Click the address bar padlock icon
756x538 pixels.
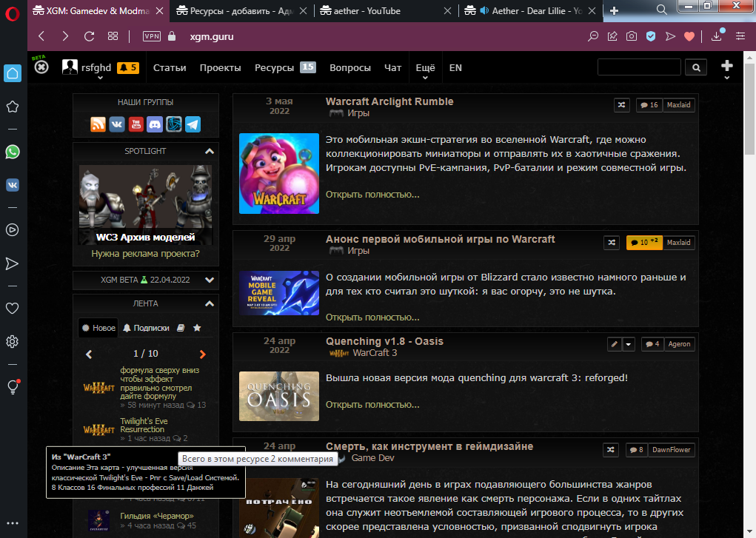tap(172, 36)
